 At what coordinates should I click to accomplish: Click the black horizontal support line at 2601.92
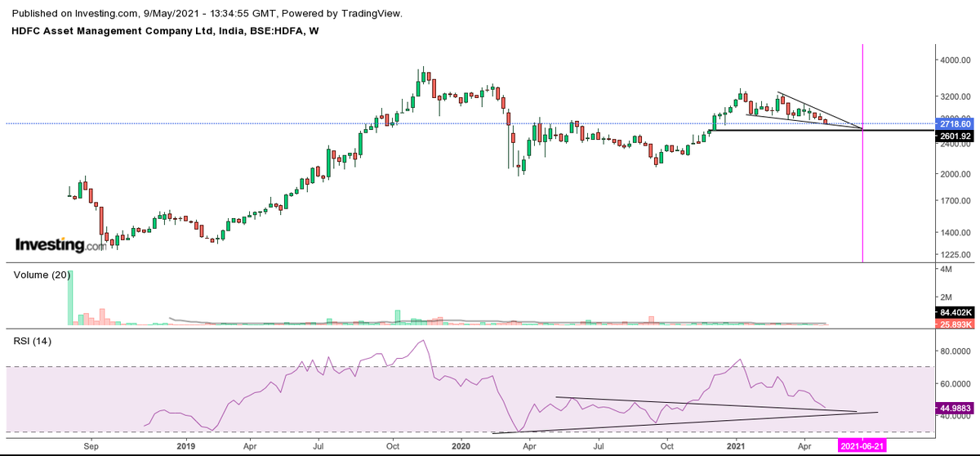click(820, 130)
